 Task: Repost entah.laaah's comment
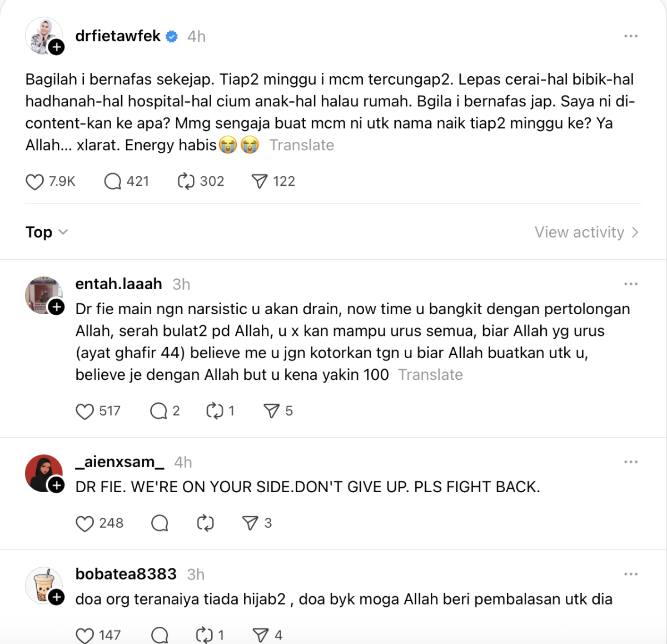215,411
